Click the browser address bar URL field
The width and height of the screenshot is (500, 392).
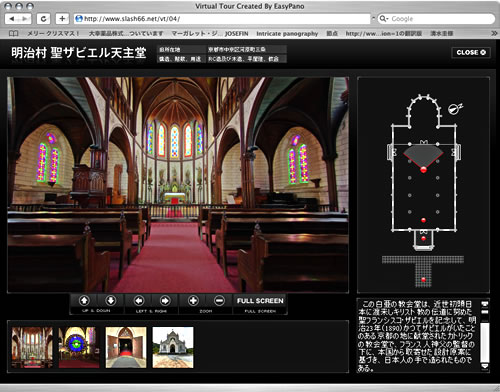tap(222, 19)
